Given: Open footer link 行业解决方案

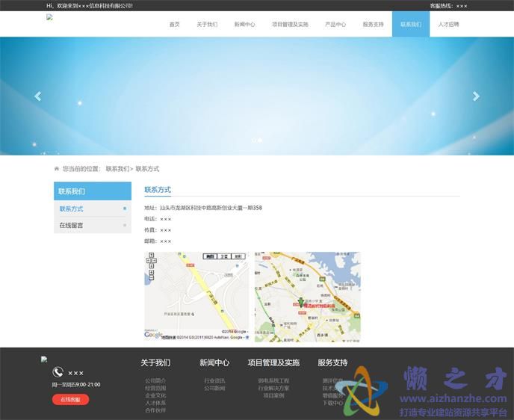Looking at the screenshot, I should [273, 388].
